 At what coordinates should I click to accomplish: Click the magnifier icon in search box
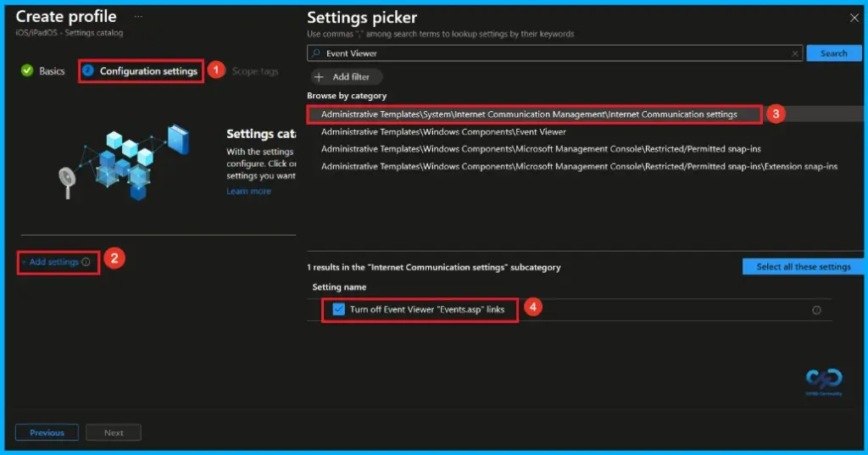point(316,53)
